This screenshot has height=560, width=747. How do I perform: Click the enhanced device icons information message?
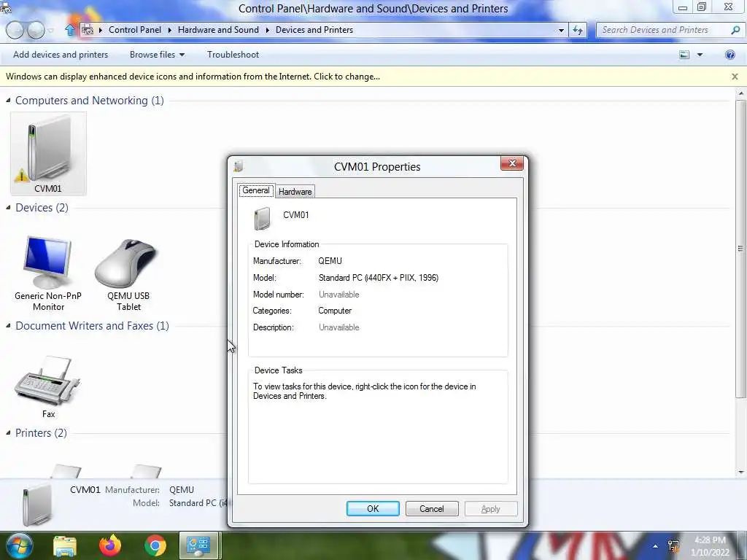point(193,77)
